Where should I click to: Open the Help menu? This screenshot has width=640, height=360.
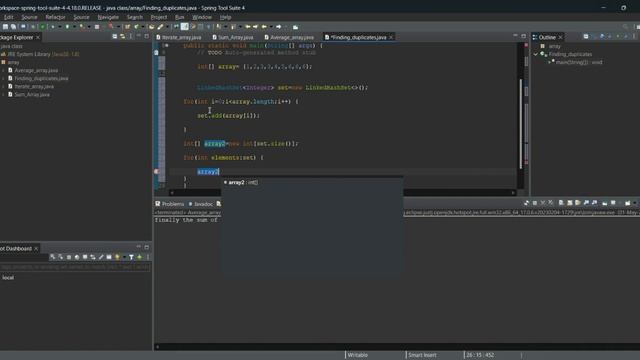point(225,17)
